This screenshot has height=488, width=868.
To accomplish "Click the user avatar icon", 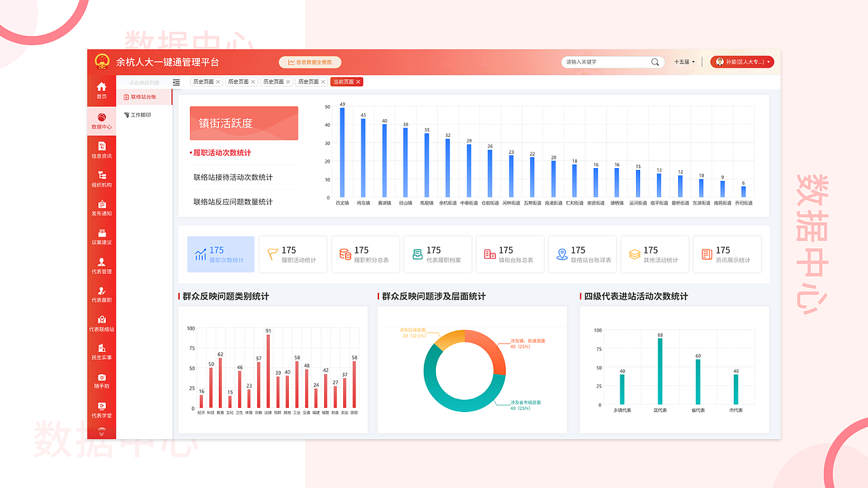I will click(x=719, y=62).
